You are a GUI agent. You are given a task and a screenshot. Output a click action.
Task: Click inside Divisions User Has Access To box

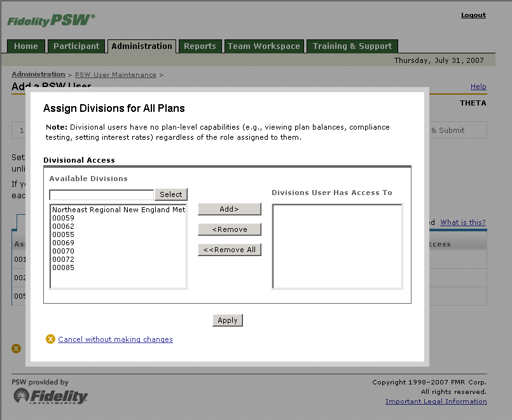(337, 247)
